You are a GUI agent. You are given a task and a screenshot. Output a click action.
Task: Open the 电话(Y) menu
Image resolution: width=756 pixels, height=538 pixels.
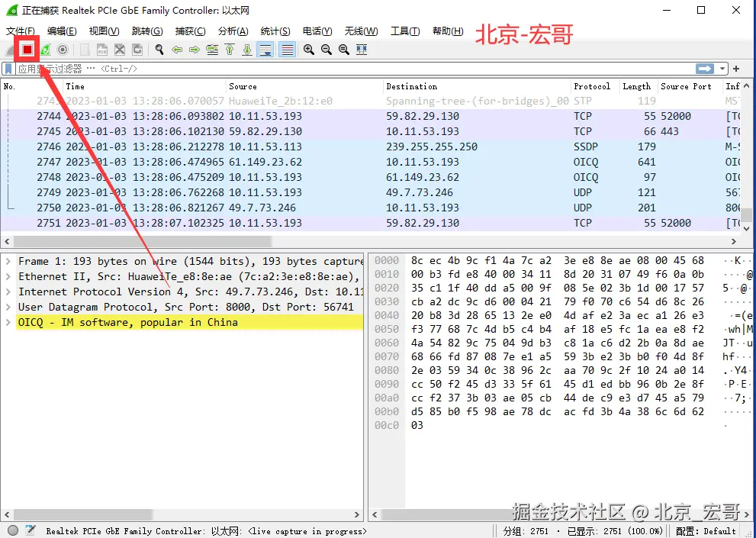click(x=317, y=31)
